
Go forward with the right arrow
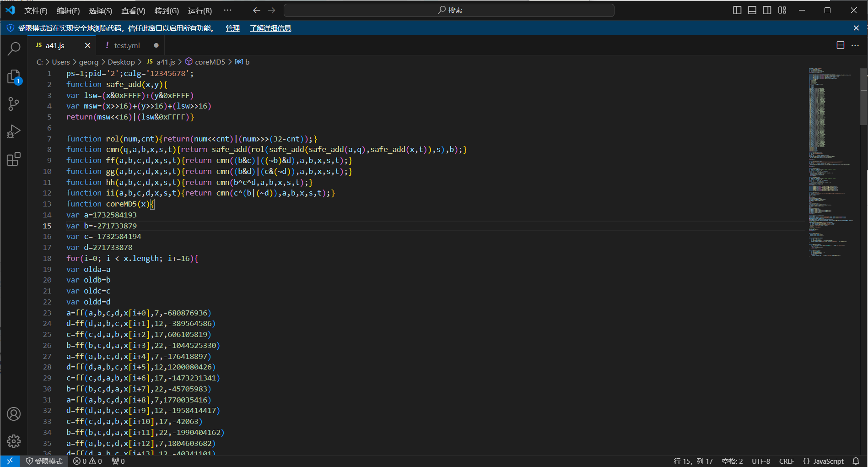pyautogui.click(x=272, y=10)
